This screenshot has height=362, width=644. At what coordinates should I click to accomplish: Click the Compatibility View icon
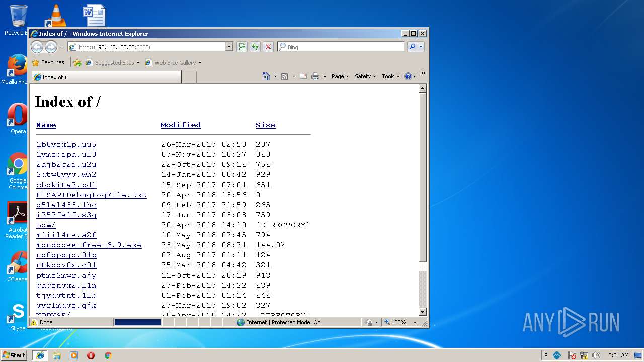242,47
